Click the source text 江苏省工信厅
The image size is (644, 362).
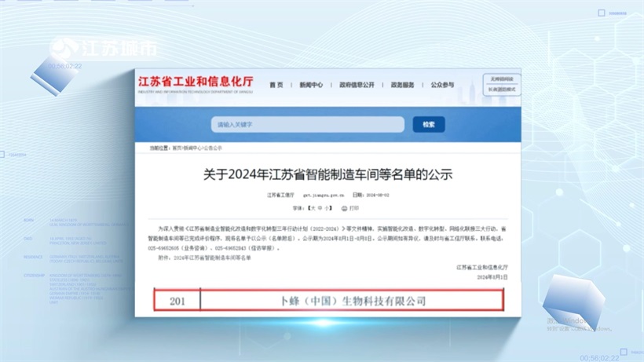[x=280, y=196]
